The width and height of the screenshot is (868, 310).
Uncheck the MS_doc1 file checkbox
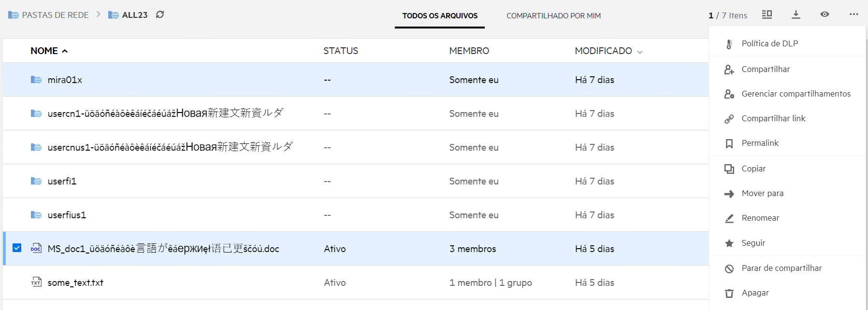click(x=17, y=248)
